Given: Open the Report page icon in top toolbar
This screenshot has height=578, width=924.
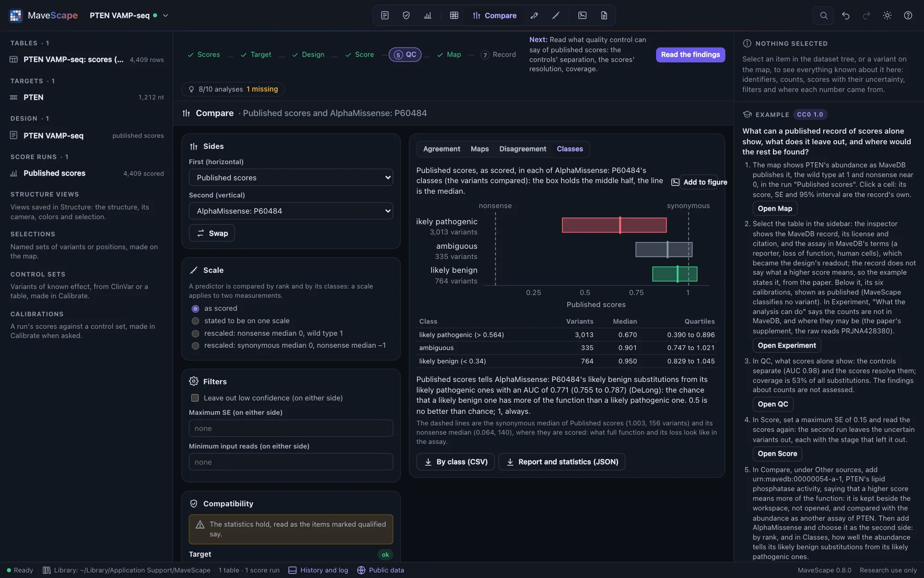Looking at the screenshot, I should 604,15.
